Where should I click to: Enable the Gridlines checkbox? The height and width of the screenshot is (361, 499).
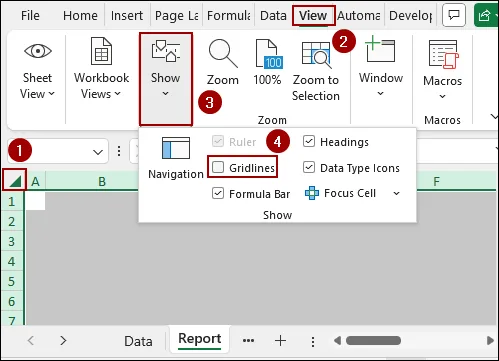point(218,167)
